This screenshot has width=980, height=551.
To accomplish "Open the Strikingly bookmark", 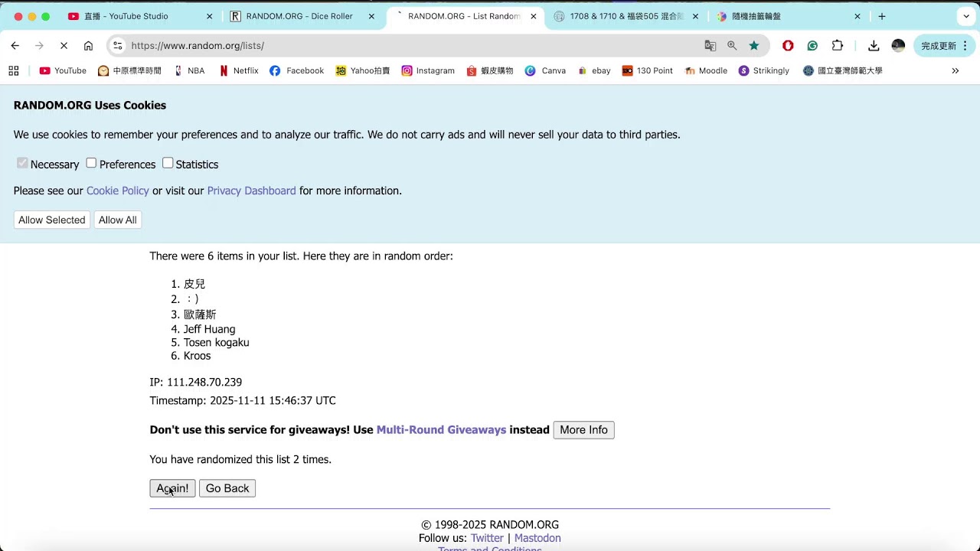I will click(x=763, y=70).
